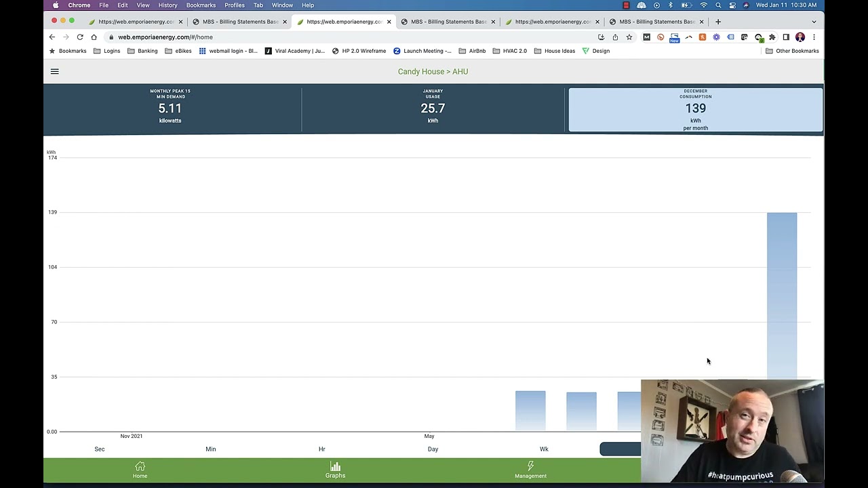Open the HP 2.0 Wireframe bookmark
The width and height of the screenshot is (868, 488).
pos(359,51)
